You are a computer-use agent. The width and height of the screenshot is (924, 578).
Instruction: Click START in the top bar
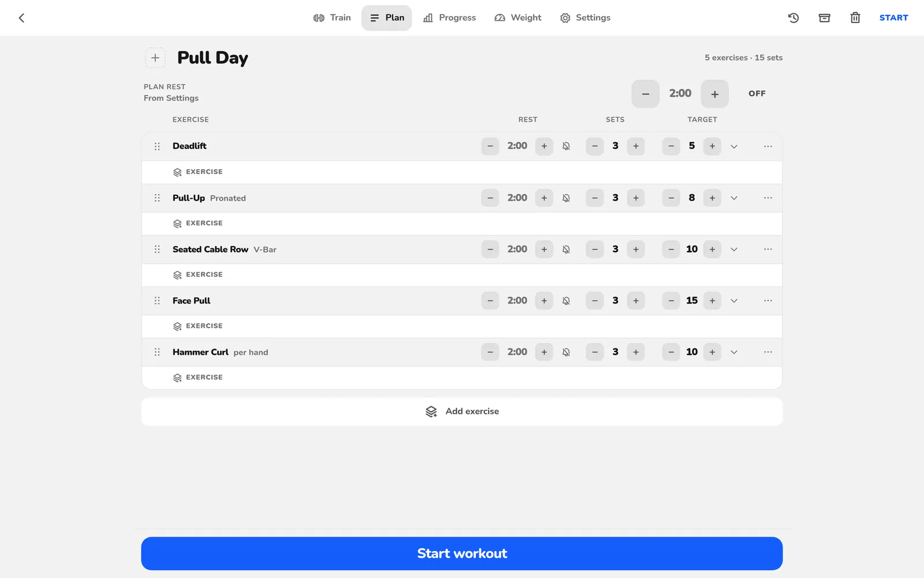click(893, 18)
